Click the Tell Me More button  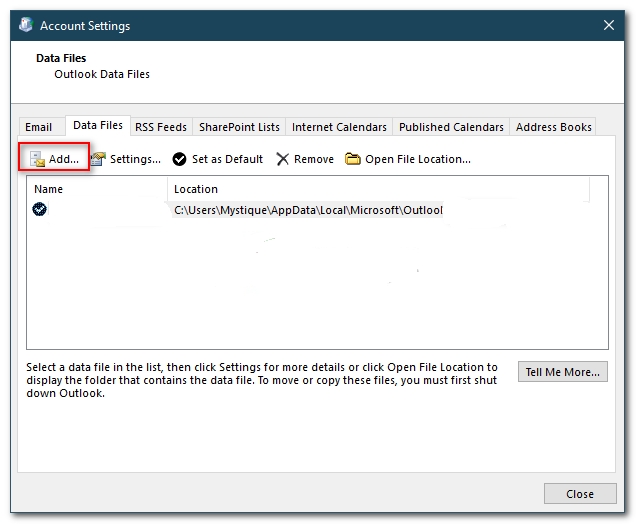click(563, 372)
